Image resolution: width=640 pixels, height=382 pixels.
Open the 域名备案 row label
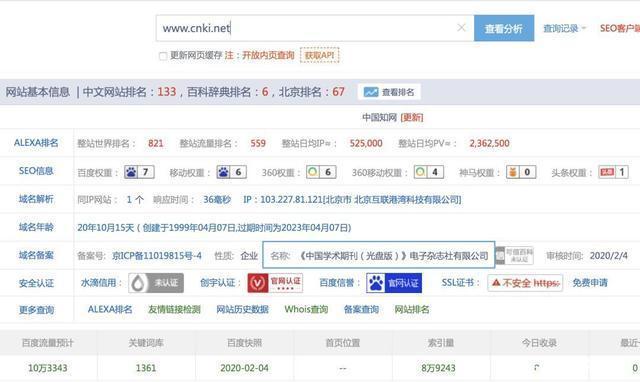36,255
